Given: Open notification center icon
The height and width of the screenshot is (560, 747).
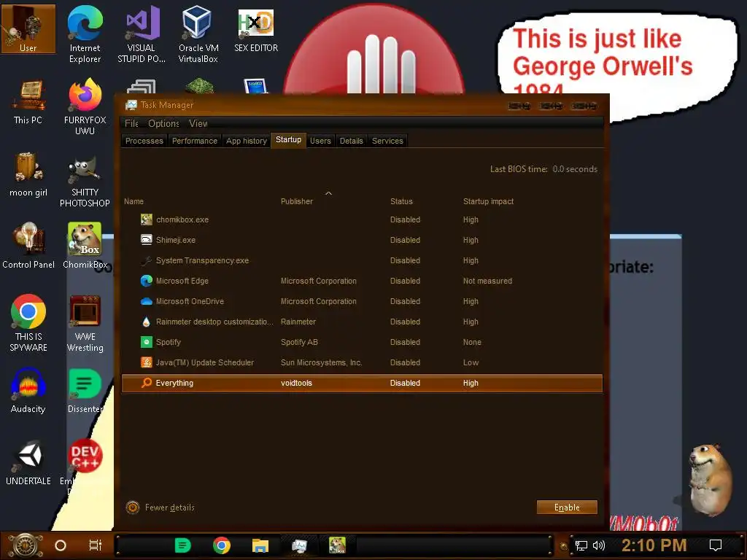Looking at the screenshot, I should click(716, 545).
